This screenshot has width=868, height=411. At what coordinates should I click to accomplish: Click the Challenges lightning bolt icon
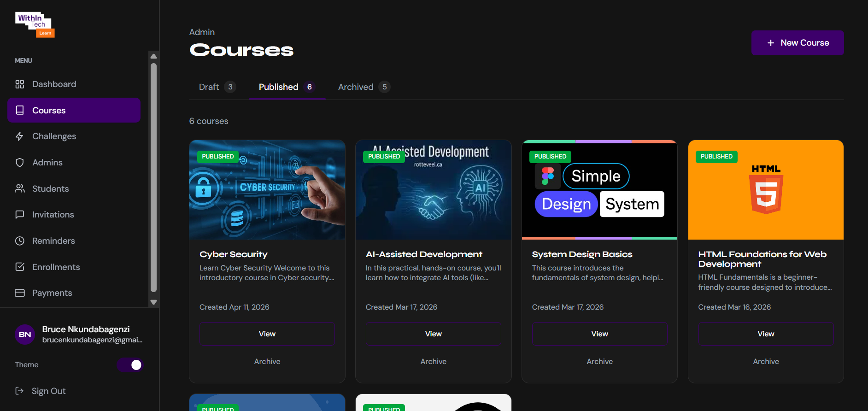tap(20, 136)
